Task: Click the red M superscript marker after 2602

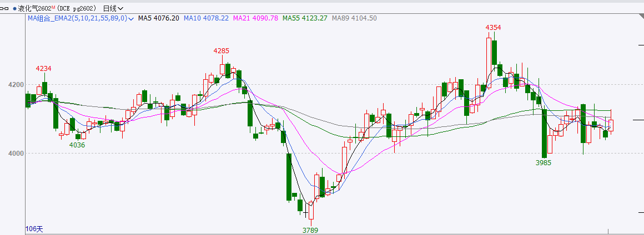Action: [x=53, y=7]
